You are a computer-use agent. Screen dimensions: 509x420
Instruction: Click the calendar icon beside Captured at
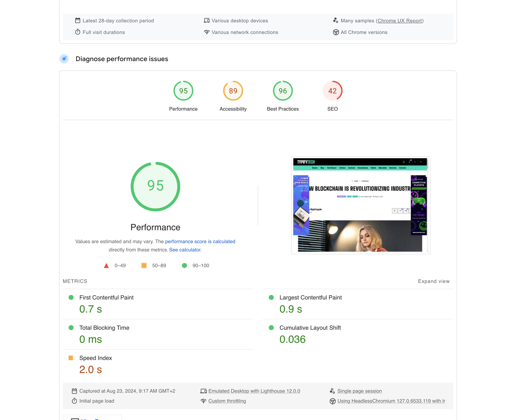(x=74, y=391)
